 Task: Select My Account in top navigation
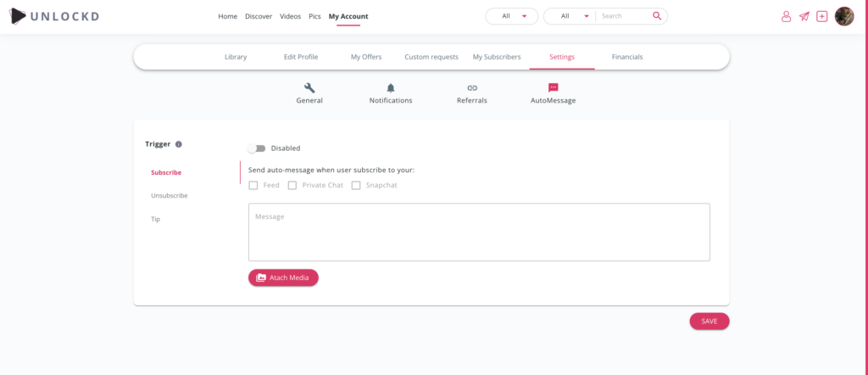pyautogui.click(x=348, y=16)
